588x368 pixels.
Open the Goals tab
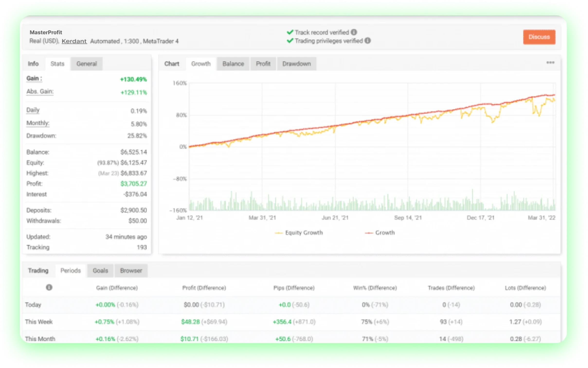click(100, 271)
